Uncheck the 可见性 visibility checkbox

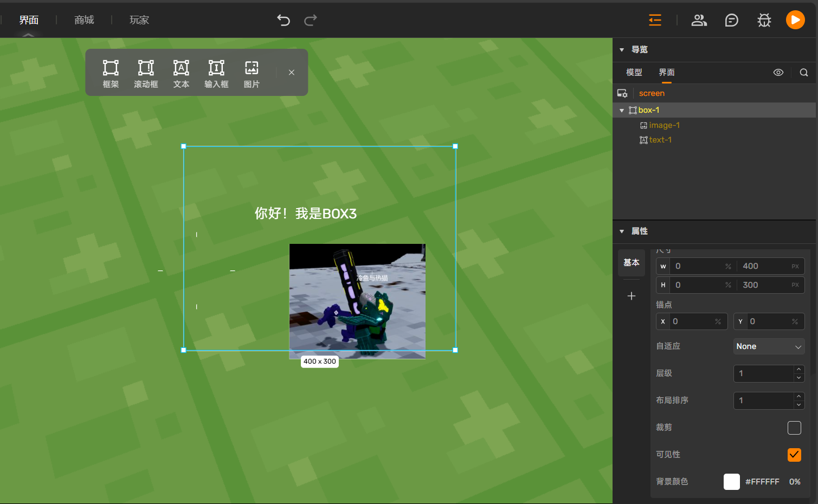coord(794,455)
